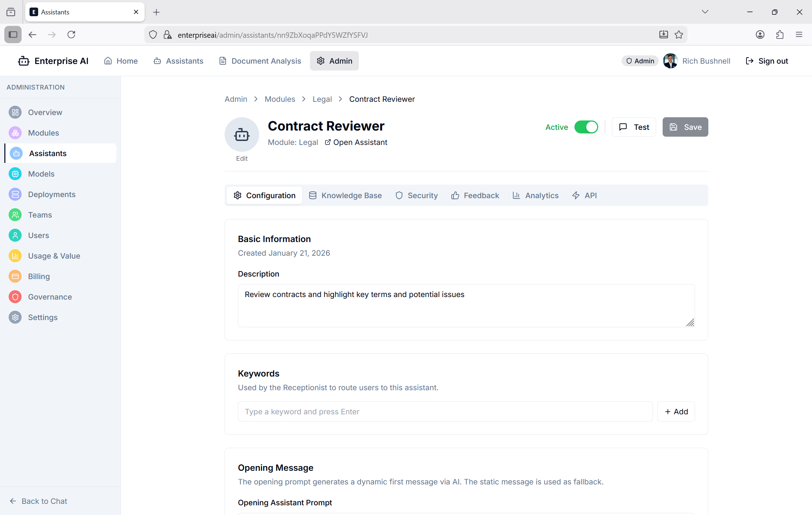Select the Modules icon in administration sidebar
812x515 pixels.
[x=15, y=133]
